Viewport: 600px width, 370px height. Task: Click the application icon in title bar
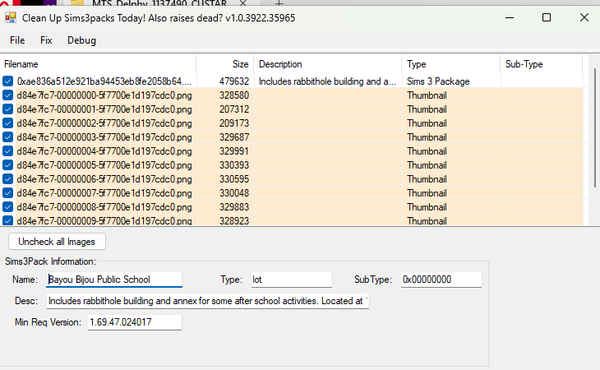coord(11,18)
